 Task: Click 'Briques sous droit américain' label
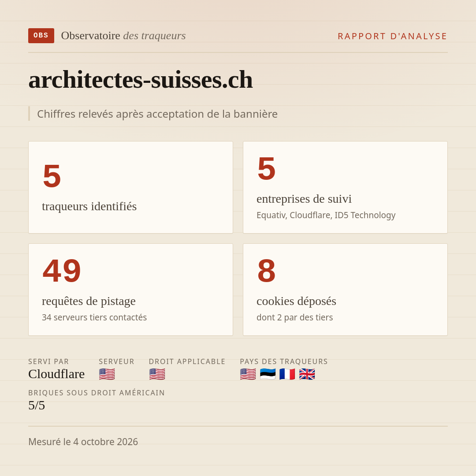(x=97, y=393)
